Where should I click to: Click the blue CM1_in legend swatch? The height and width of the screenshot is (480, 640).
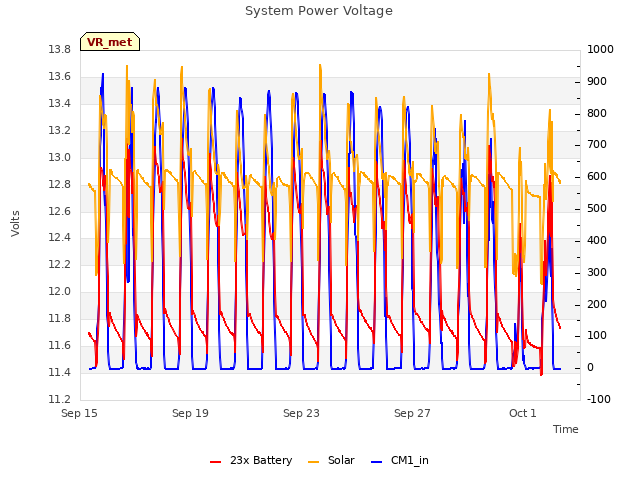(376, 462)
